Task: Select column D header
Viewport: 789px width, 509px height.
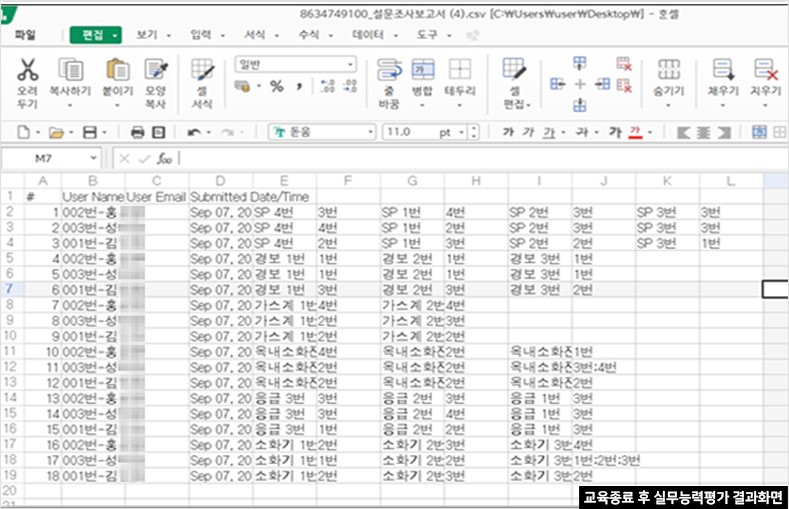Action: [x=220, y=181]
